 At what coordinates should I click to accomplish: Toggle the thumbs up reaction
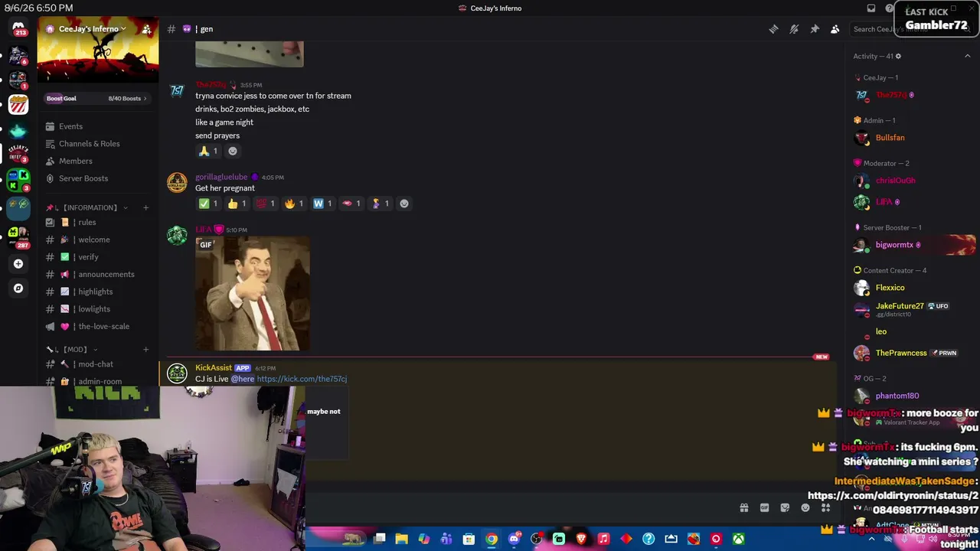(237, 204)
